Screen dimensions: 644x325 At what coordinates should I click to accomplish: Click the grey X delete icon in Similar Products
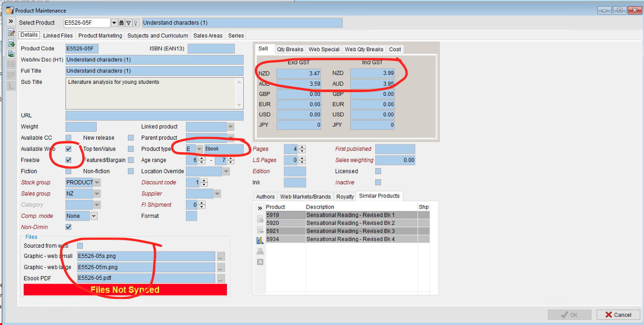tap(260, 262)
